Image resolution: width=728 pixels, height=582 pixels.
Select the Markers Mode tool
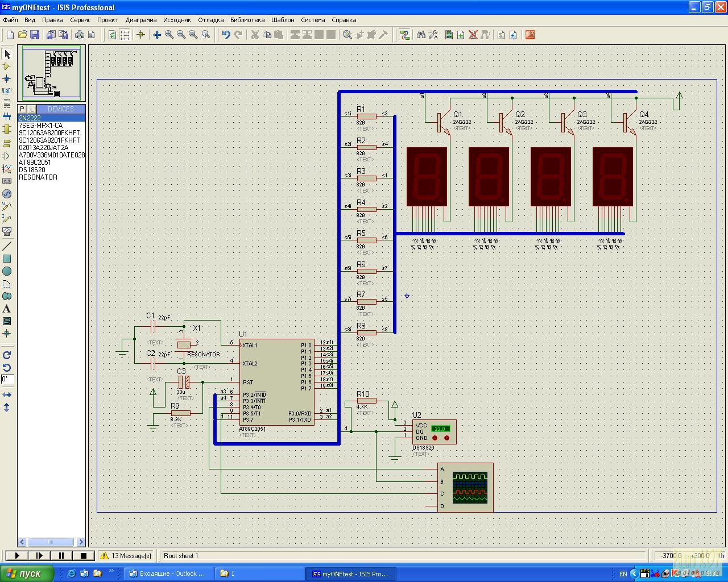[7, 334]
